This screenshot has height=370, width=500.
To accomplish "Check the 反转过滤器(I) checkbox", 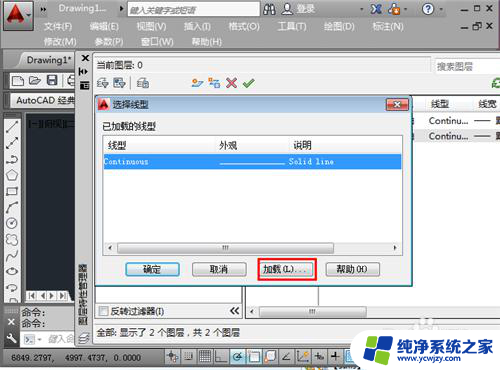I will tap(103, 311).
